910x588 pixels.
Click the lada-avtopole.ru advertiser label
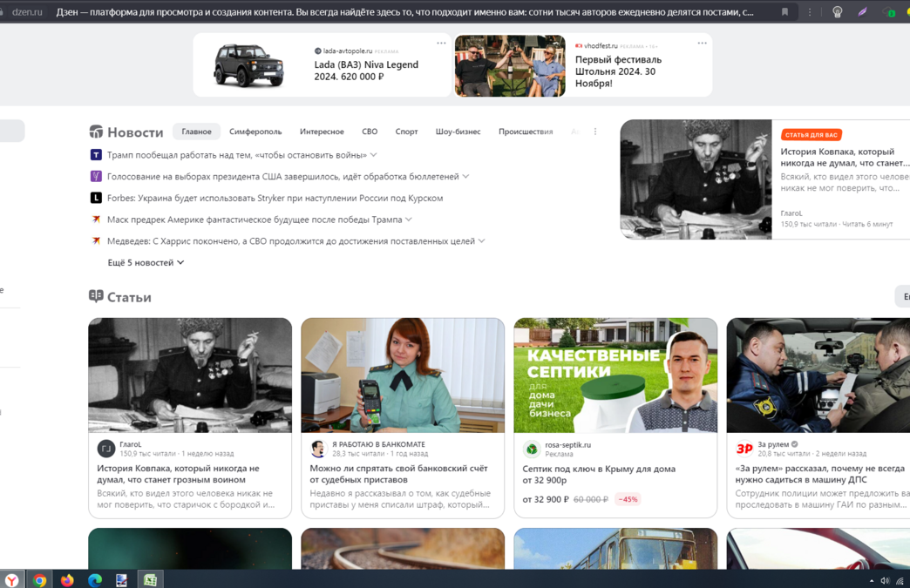pos(348,51)
